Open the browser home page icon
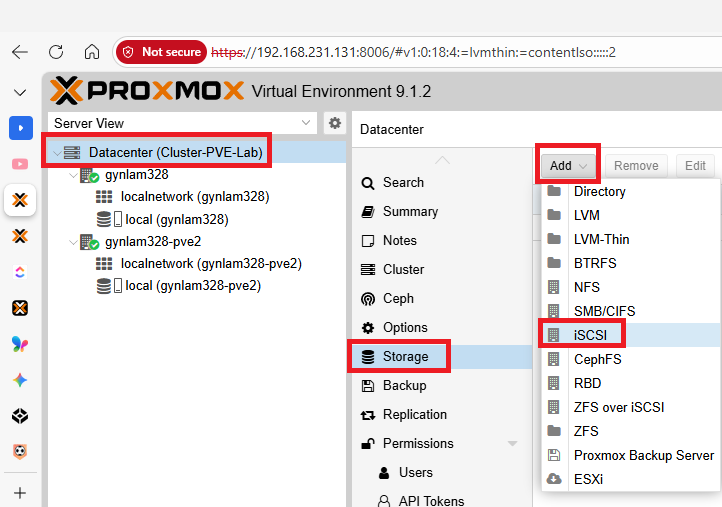The width and height of the screenshot is (722, 507). click(92, 52)
